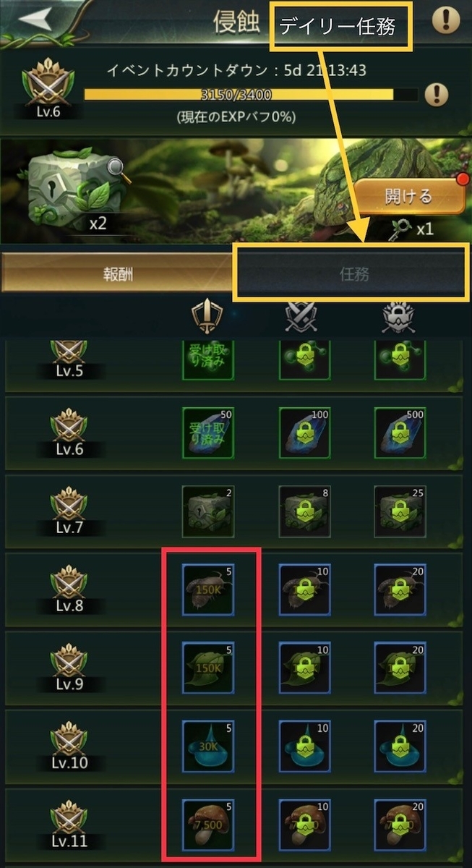Viewport: 472px width, 868px height.
Task: Tap the Lv.7 stone chest reward x2
Action: 208,511
